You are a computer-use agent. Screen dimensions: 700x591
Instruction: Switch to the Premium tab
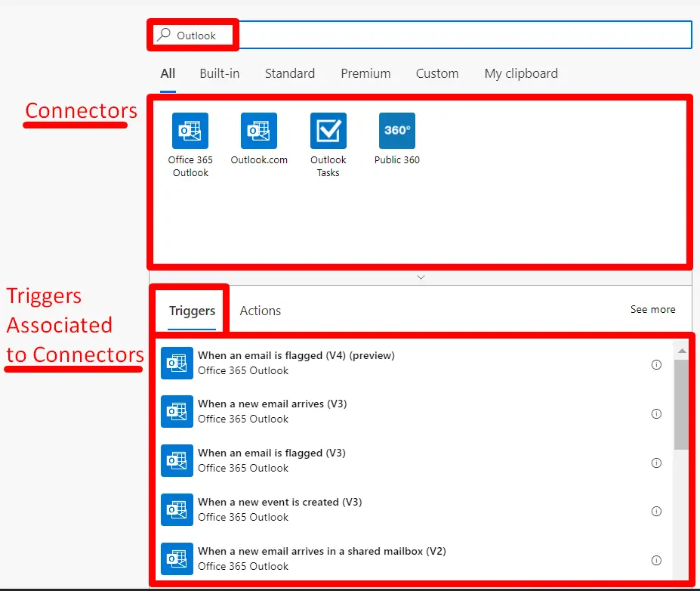pos(365,73)
